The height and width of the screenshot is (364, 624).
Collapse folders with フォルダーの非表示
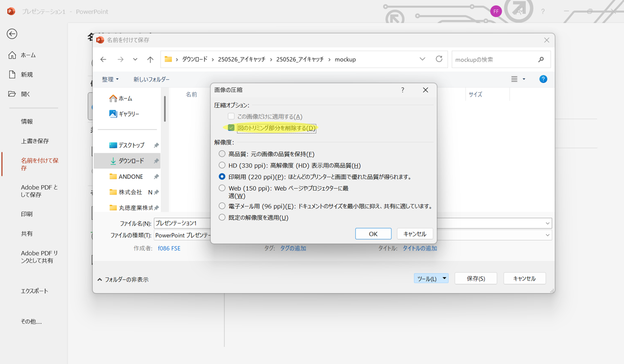(x=123, y=280)
